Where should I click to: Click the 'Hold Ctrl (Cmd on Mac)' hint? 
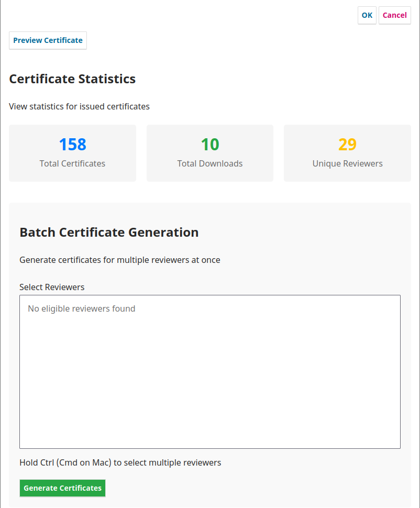coord(120,463)
